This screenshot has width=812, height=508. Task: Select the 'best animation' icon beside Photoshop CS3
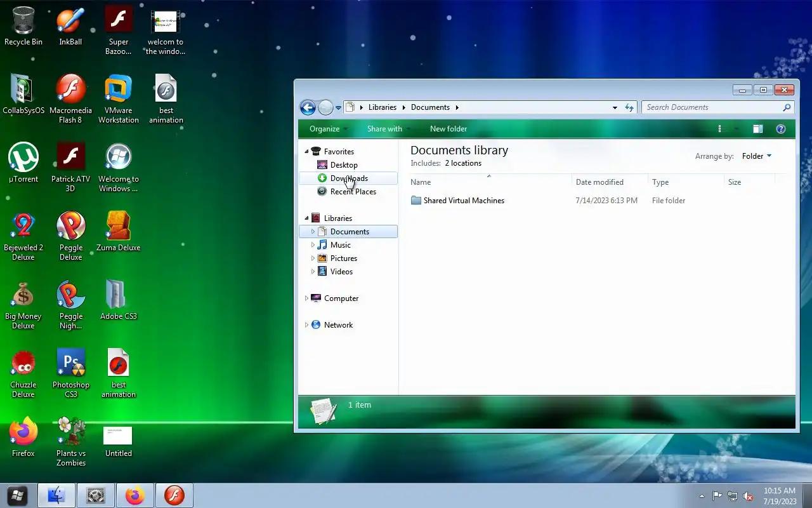pyautogui.click(x=119, y=373)
